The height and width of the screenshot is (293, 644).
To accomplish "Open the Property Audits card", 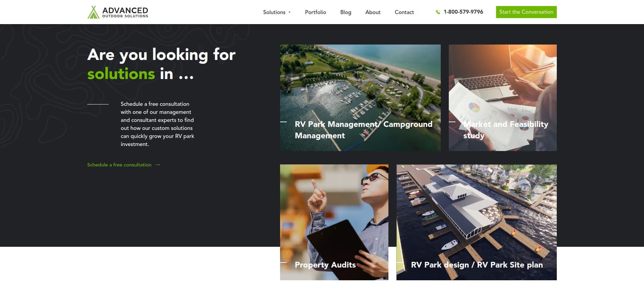I will [x=334, y=222].
